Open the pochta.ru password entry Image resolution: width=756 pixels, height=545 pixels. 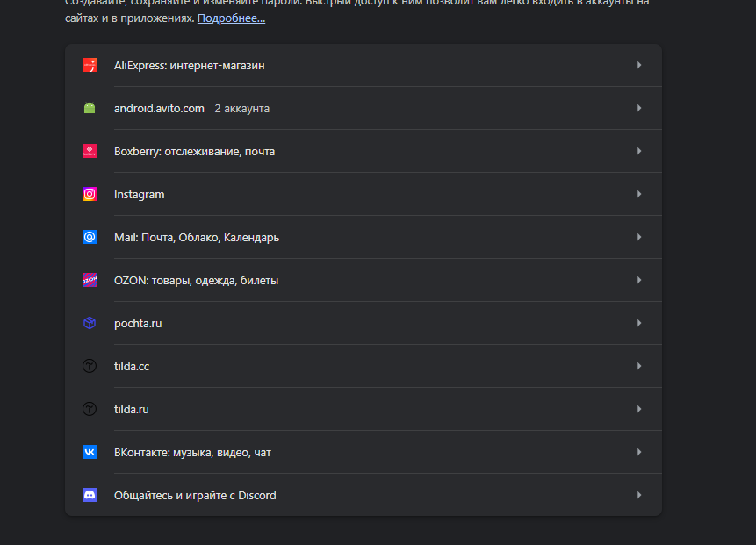point(363,323)
